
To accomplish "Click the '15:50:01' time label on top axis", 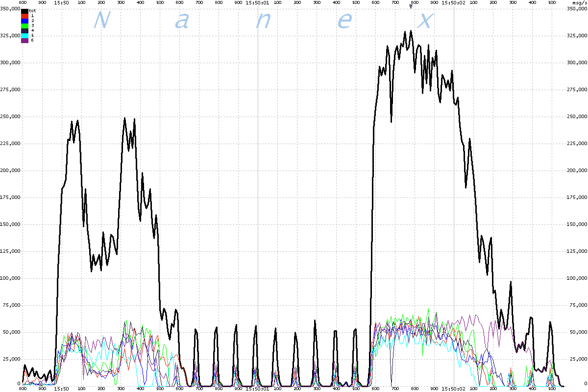I will [258, 2].
